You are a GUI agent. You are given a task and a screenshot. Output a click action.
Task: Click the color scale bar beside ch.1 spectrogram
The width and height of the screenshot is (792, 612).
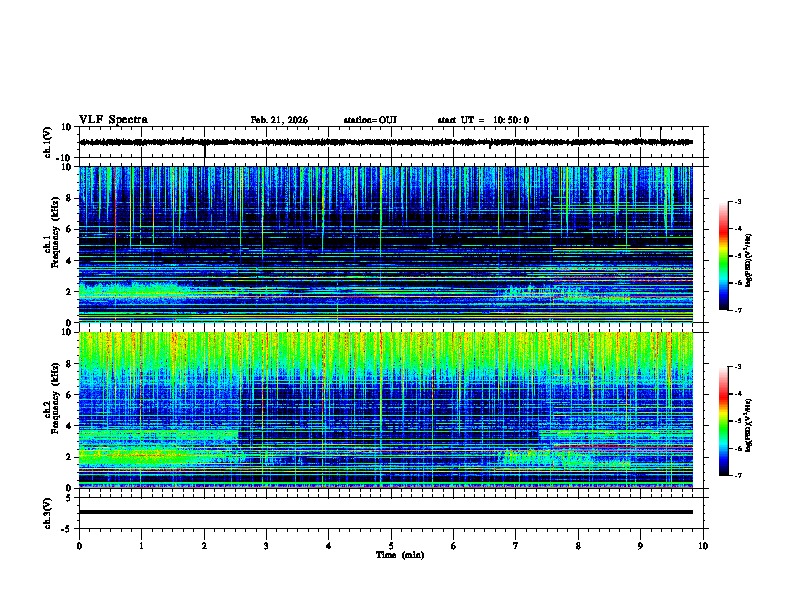723,256
